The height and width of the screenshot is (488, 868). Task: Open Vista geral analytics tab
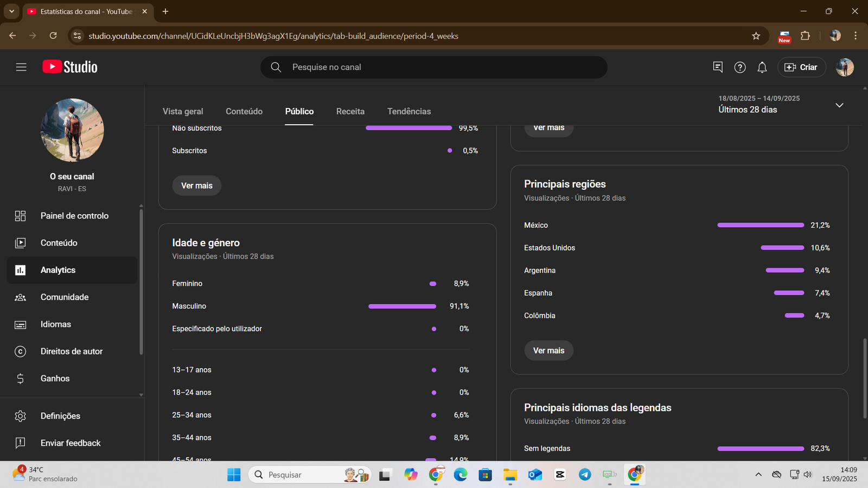tap(183, 111)
